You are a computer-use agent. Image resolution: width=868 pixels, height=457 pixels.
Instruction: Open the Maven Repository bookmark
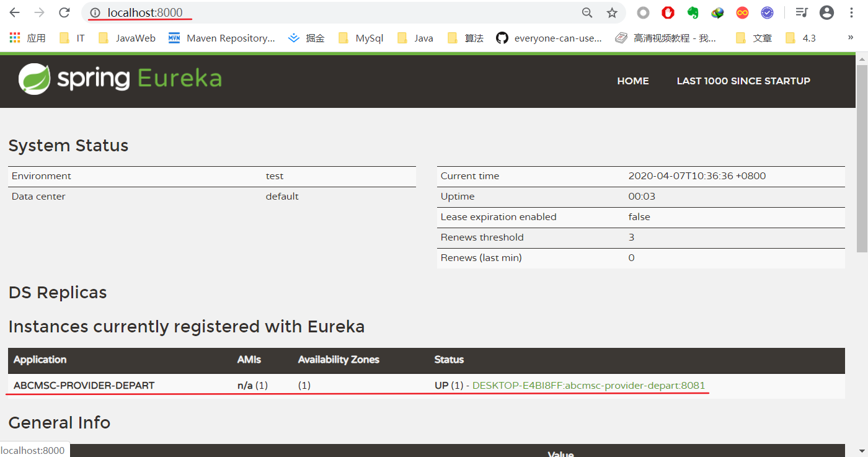[x=222, y=38]
